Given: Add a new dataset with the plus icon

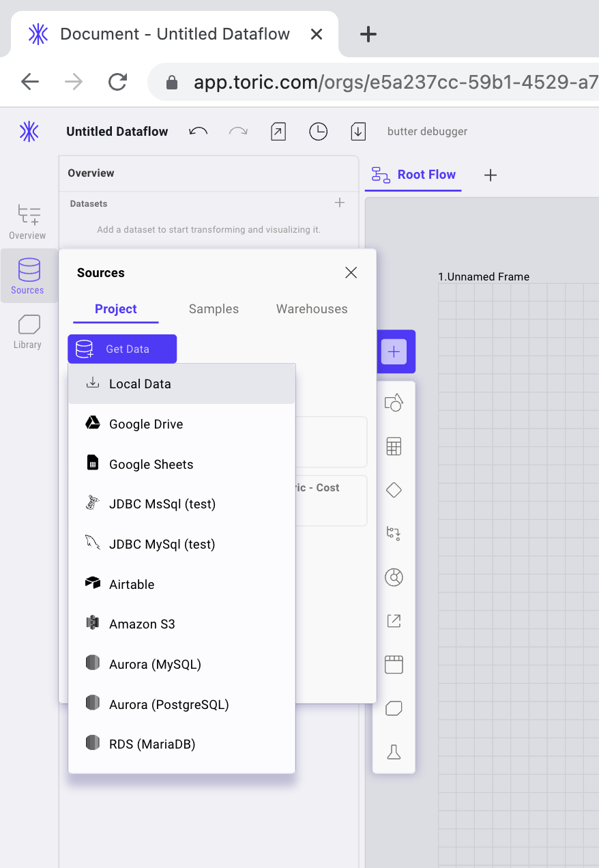Looking at the screenshot, I should (340, 203).
